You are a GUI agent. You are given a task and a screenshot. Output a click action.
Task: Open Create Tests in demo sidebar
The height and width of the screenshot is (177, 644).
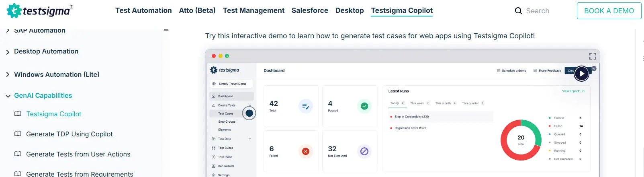[x=227, y=105]
